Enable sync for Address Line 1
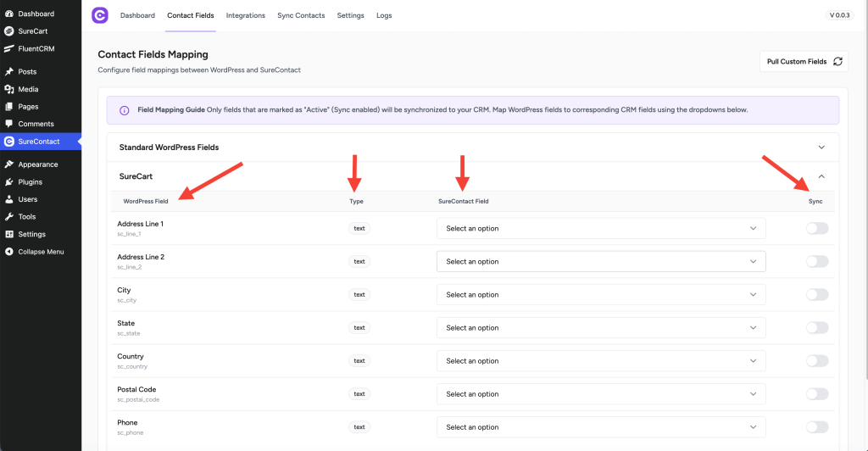 click(x=817, y=228)
